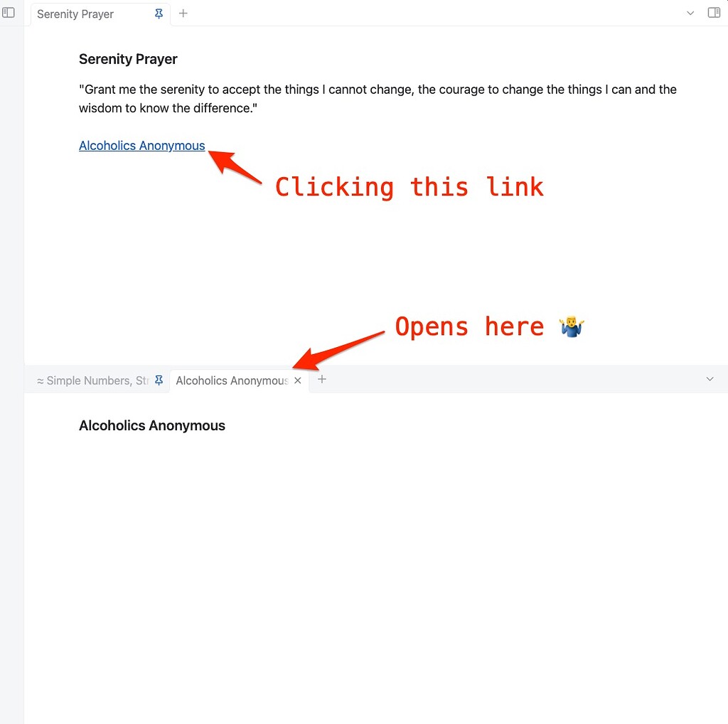Expand the left sidebar panel
Screen dimensions: 728x724
point(10,13)
